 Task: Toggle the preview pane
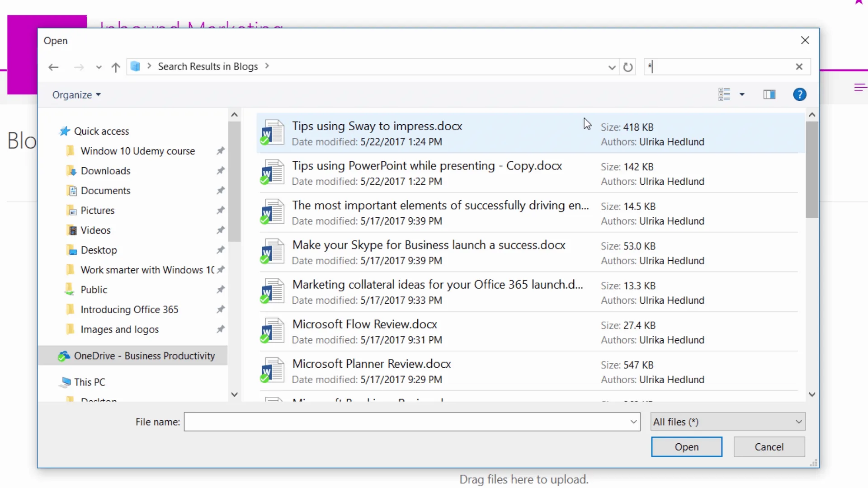tap(769, 94)
